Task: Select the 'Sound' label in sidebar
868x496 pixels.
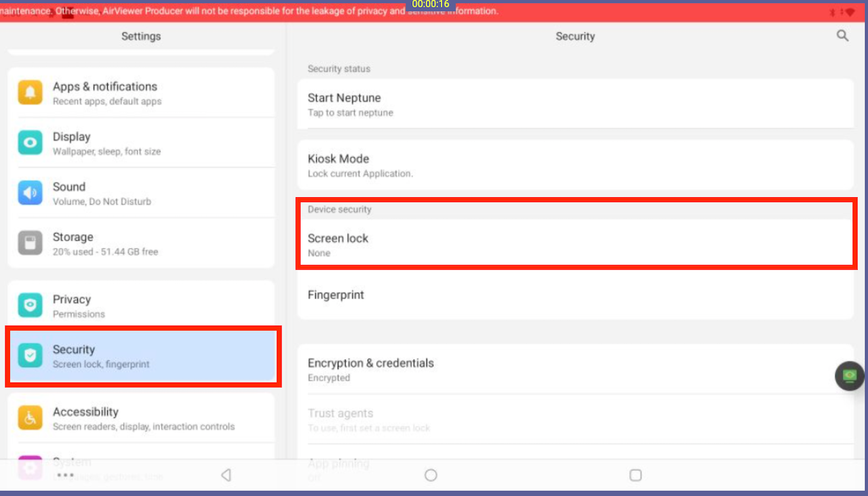Action: coord(69,187)
